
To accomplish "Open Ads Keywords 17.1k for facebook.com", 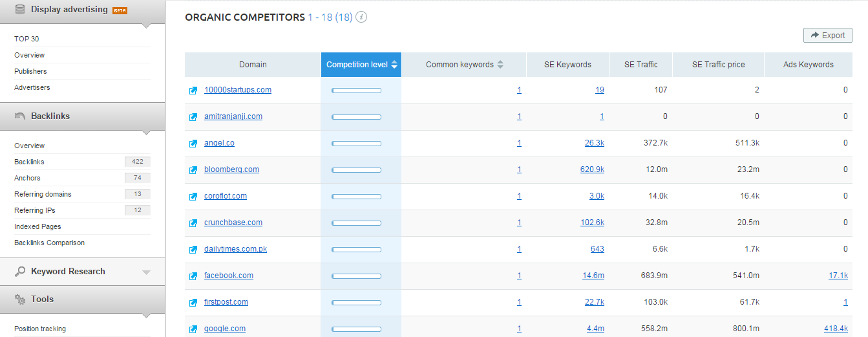I will [838, 276].
